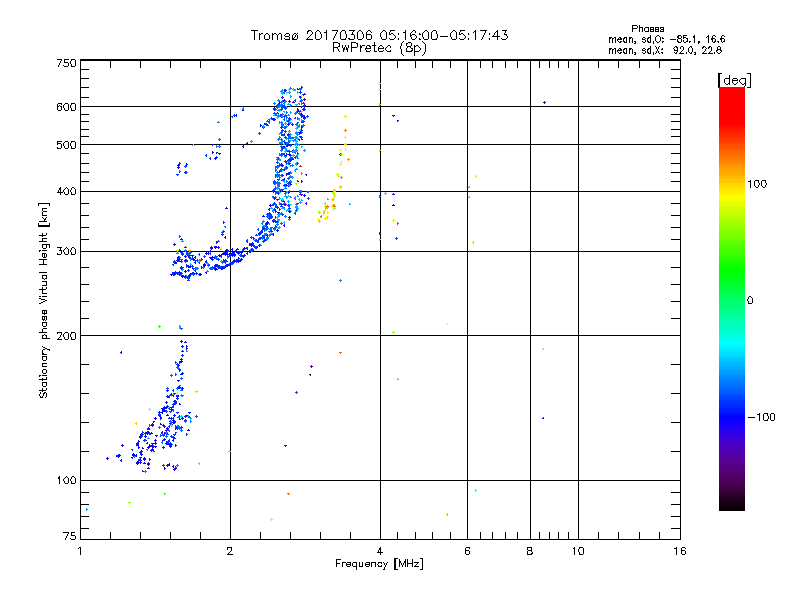Image resolution: width=800 pixels, height=600 pixels.
Task: Click the frequency axis label 10
Action: point(578,551)
